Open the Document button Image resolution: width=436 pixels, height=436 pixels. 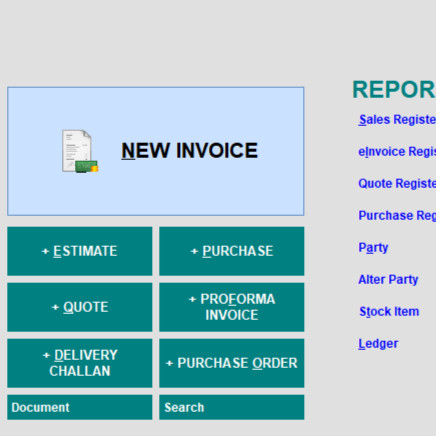(x=80, y=407)
